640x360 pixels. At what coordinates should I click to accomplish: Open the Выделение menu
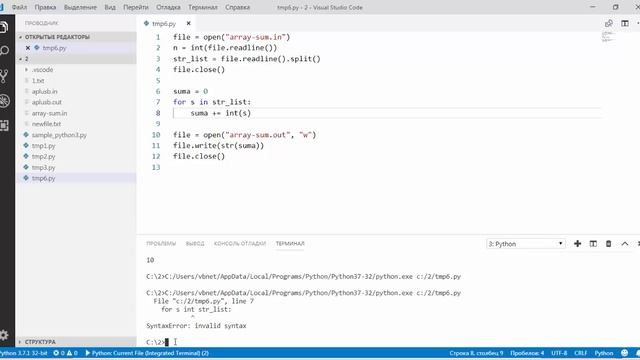coord(80,7)
